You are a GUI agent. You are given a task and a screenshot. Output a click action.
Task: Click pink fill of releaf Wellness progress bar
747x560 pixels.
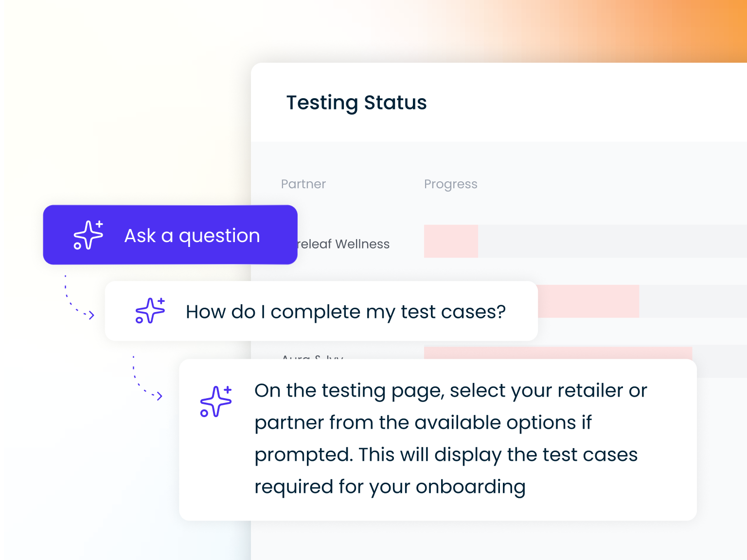coord(451,241)
